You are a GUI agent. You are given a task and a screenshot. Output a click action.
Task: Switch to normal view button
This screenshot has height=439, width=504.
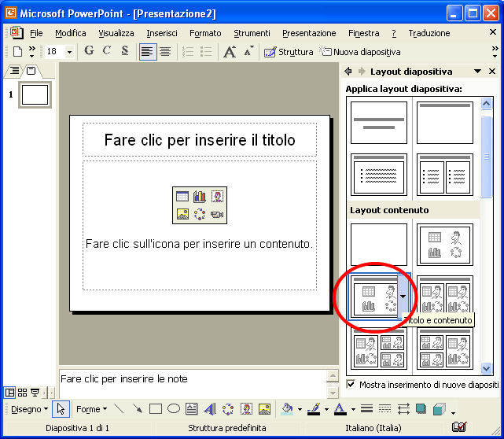click(10, 393)
